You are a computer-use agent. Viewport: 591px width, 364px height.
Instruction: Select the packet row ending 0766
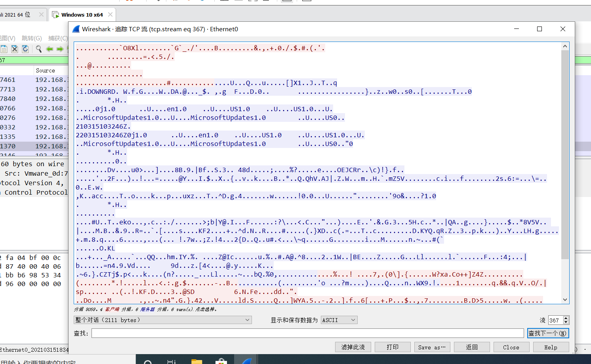(x=34, y=108)
